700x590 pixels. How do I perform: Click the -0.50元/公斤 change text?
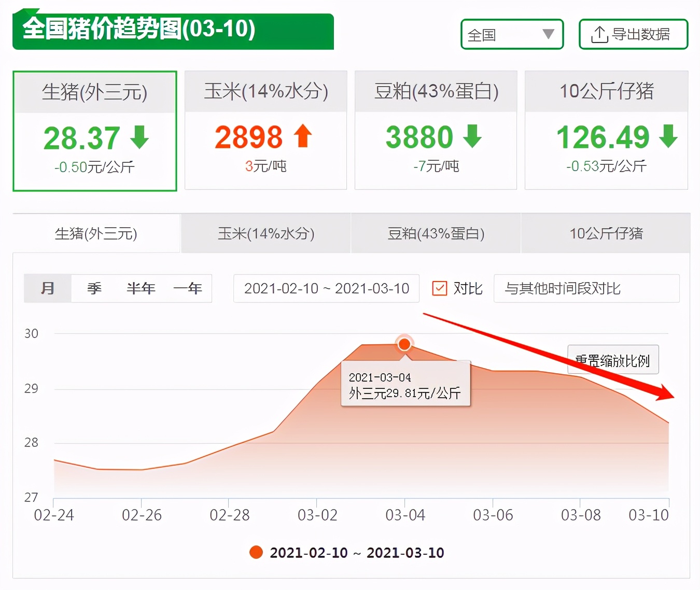pyautogui.click(x=94, y=167)
